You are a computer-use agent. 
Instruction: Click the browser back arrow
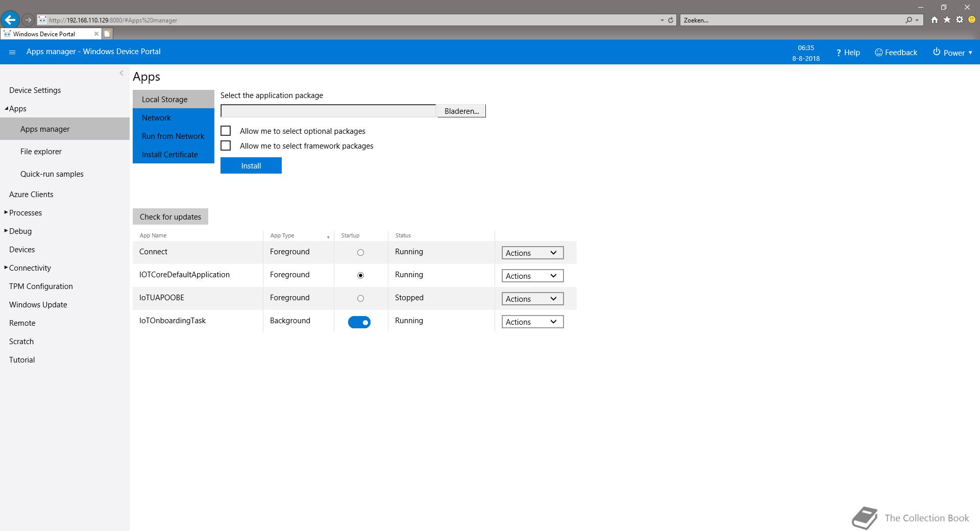click(10, 20)
